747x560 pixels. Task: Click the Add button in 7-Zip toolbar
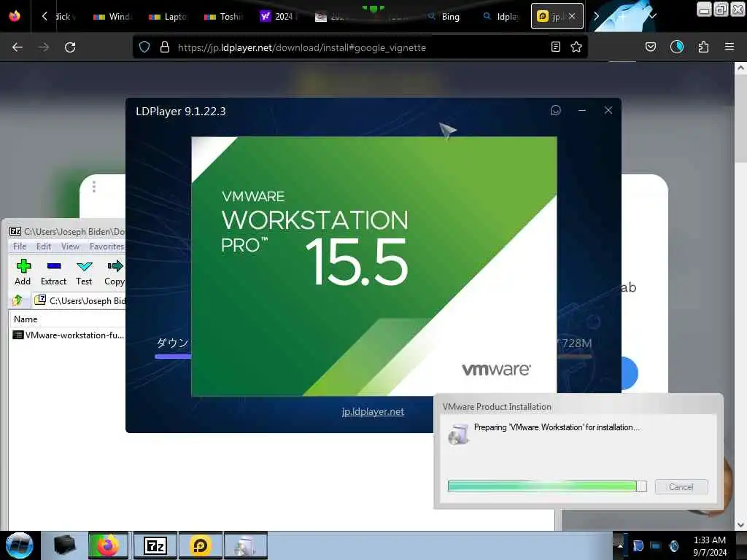click(x=23, y=273)
